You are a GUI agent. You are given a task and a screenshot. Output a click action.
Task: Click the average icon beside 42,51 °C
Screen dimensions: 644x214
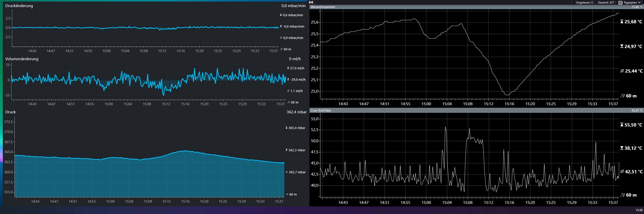click(622, 172)
